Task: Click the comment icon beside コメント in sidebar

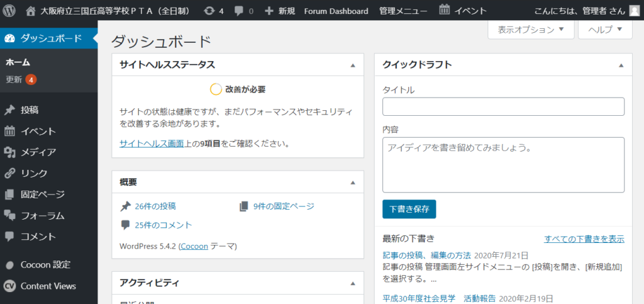Action: point(10,236)
